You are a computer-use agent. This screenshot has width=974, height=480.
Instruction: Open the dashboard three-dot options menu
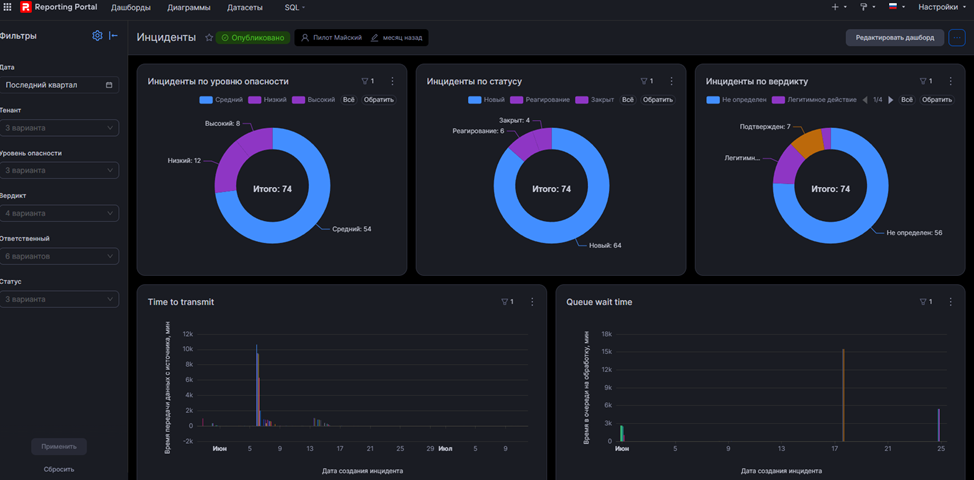coord(957,37)
